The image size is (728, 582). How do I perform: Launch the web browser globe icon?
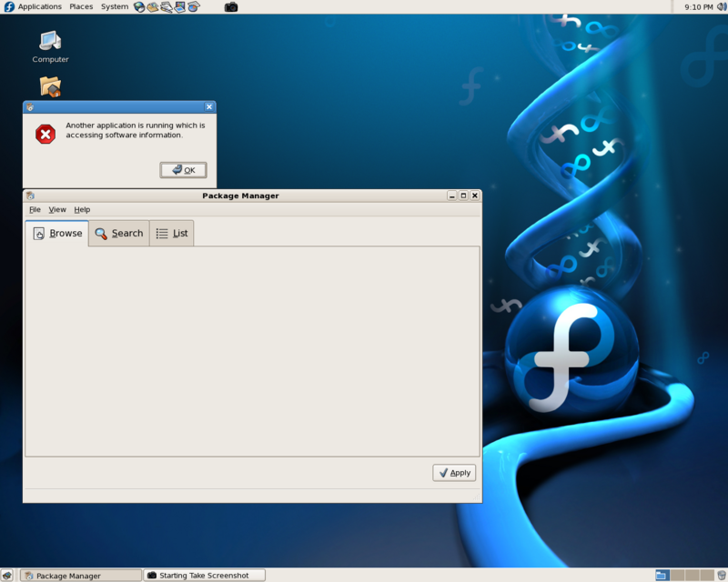pyautogui.click(x=139, y=7)
